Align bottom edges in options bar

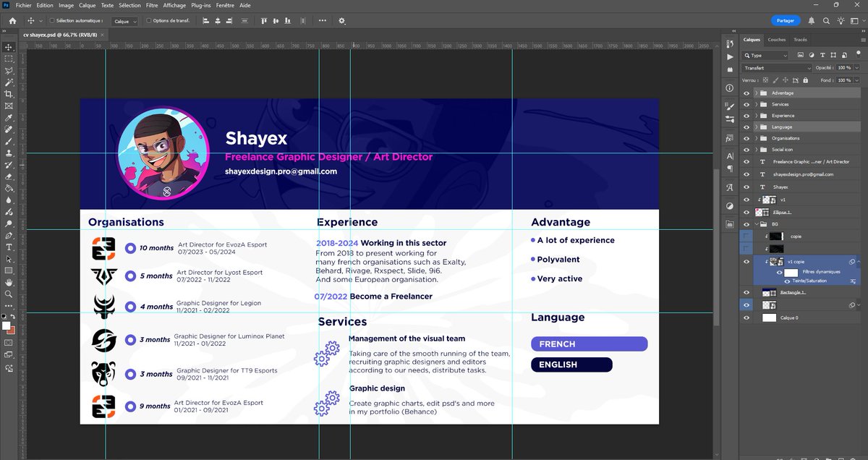(x=288, y=21)
